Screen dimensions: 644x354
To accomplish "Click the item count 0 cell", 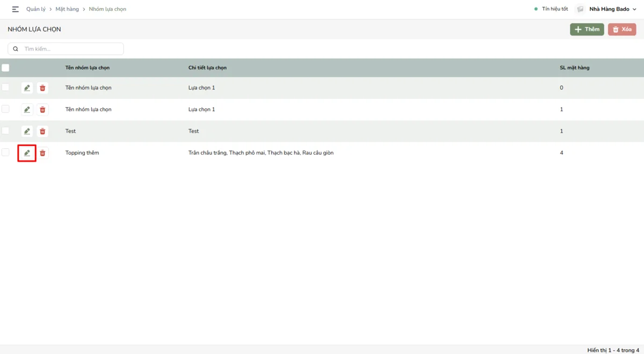I will [562, 88].
